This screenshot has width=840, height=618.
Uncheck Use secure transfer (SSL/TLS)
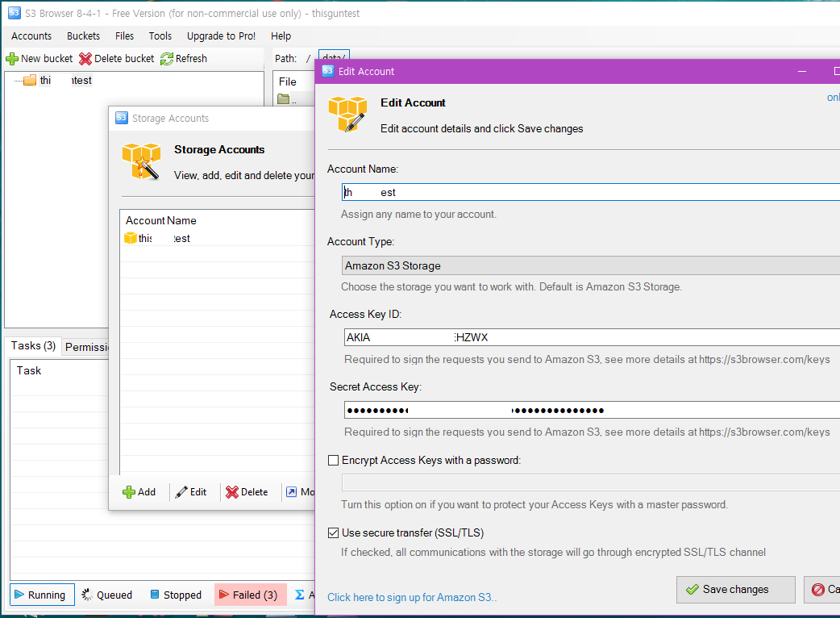pyautogui.click(x=334, y=533)
